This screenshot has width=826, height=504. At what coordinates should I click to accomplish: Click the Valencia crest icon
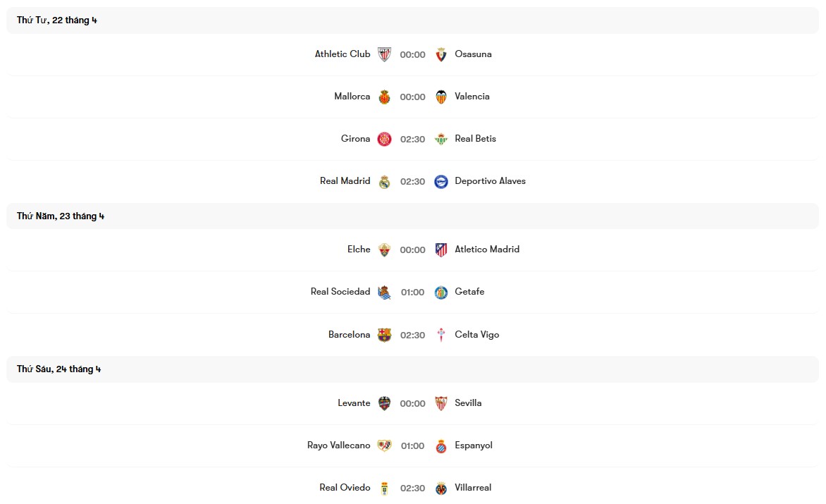[x=440, y=96]
